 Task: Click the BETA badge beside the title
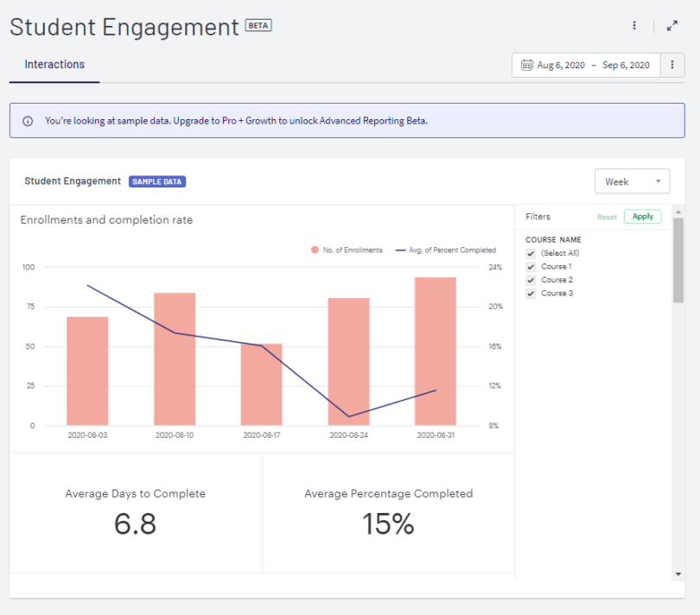pos(256,25)
